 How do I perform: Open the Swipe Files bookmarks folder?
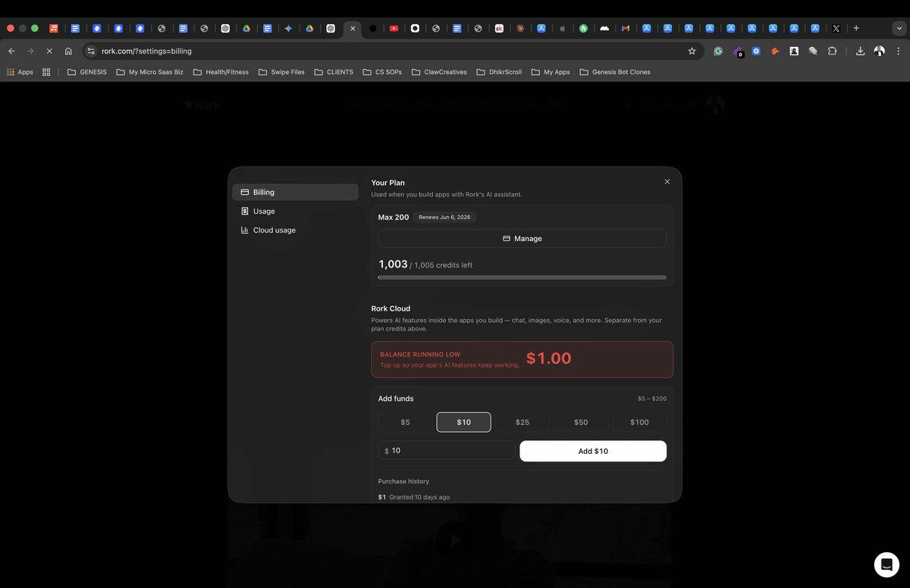click(x=281, y=72)
